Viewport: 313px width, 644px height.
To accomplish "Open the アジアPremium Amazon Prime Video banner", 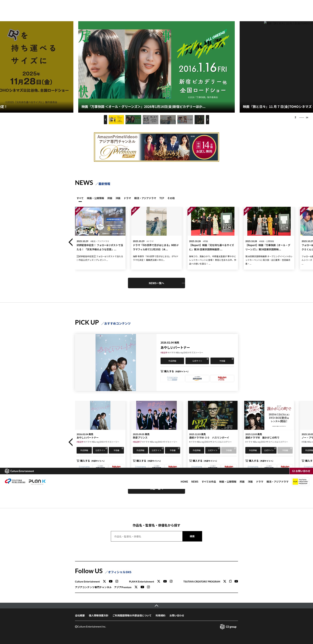I will (156, 147).
